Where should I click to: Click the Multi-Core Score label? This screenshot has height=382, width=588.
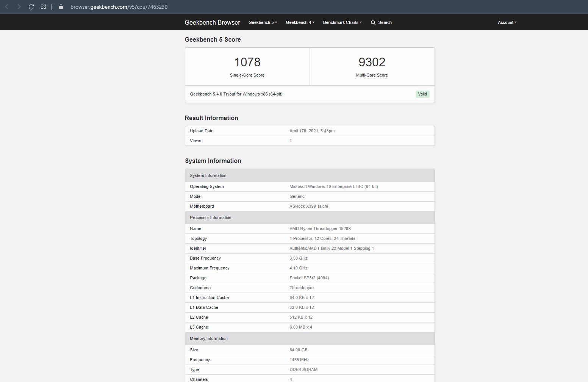pos(372,75)
